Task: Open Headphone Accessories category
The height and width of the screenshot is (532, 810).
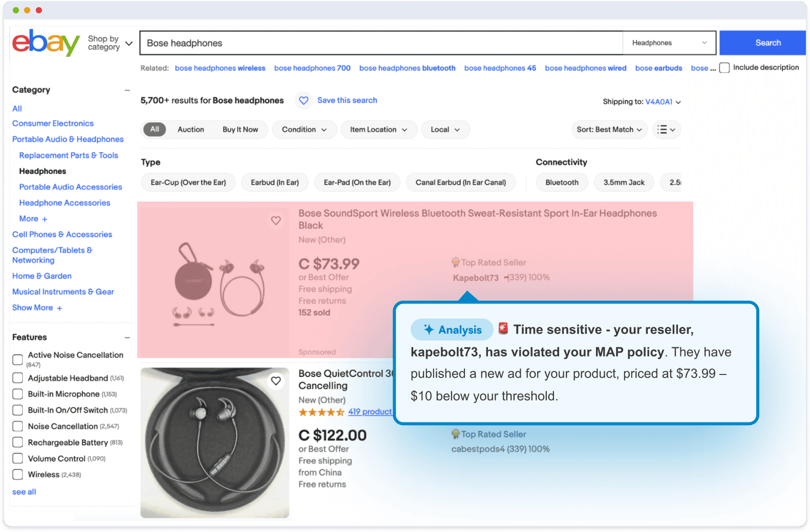Action: pos(65,203)
